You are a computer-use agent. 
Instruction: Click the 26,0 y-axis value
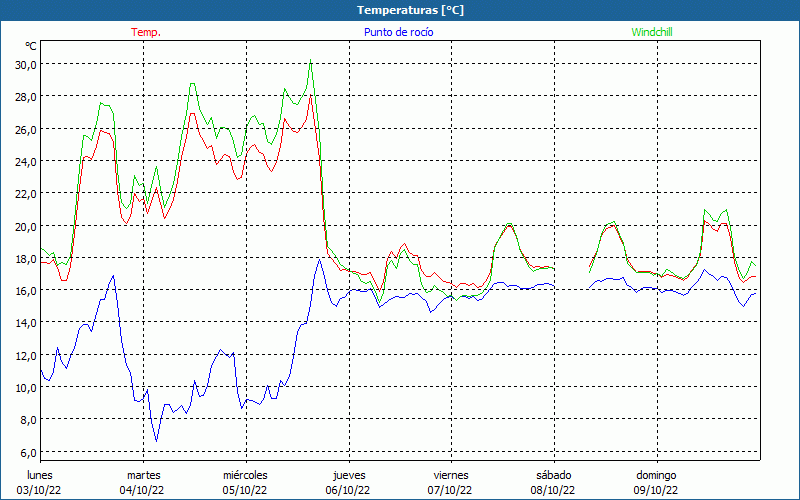click(26, 129)
